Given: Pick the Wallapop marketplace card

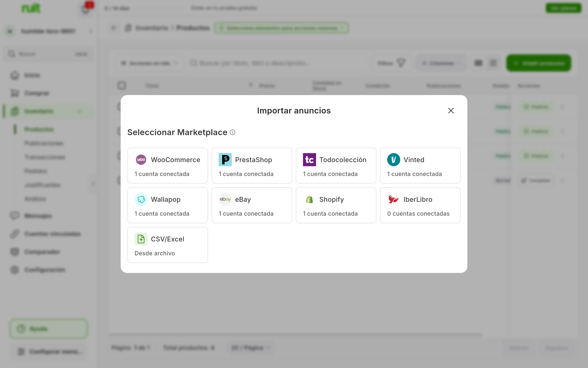Looking at the screenshot, I should 168,205.
